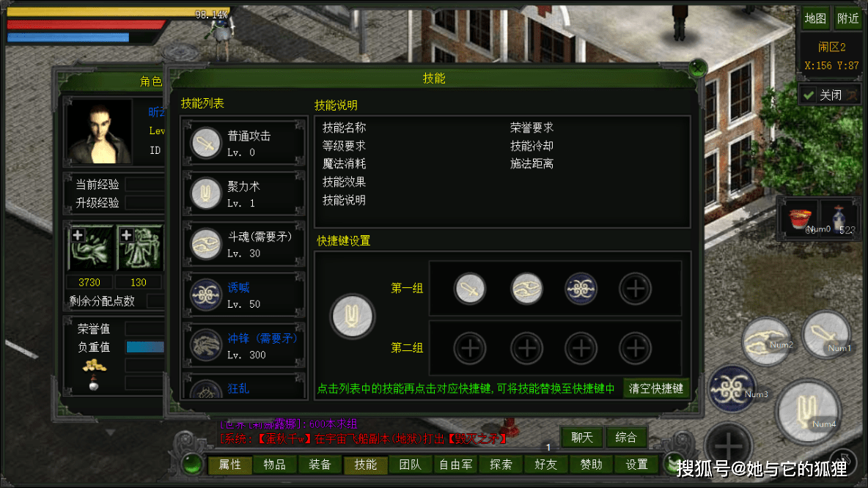Click the 闹区2 location name

click(831, 48)
